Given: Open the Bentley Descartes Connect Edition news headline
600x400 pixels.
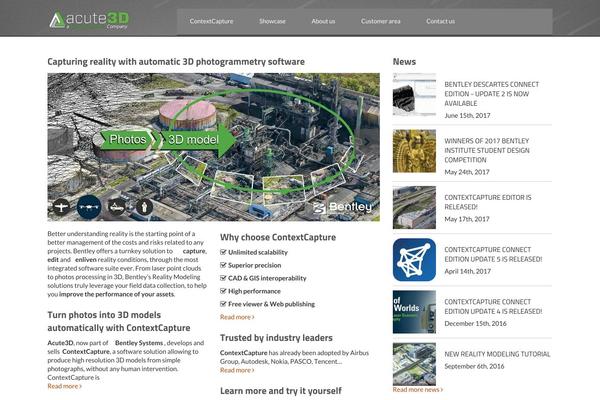Looking at the screenshot, I should [491, 94].
